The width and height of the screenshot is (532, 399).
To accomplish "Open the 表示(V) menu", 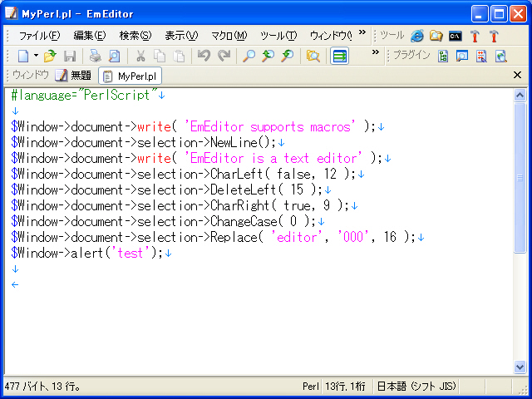I will coord(181,36).
